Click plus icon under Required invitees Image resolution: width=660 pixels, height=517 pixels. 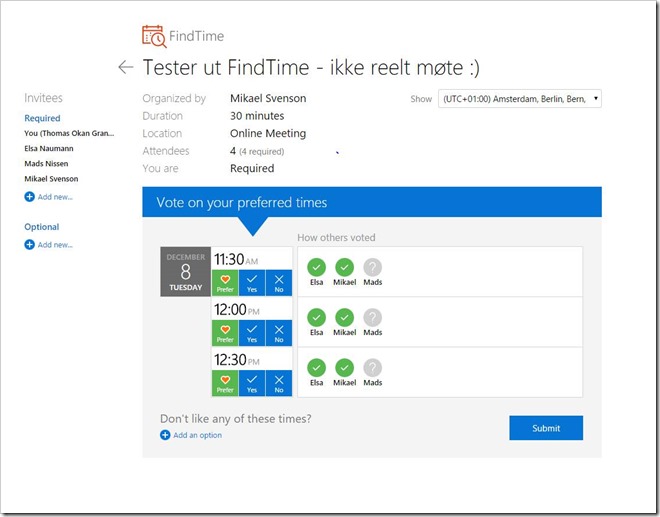click(x=29, y=197)
